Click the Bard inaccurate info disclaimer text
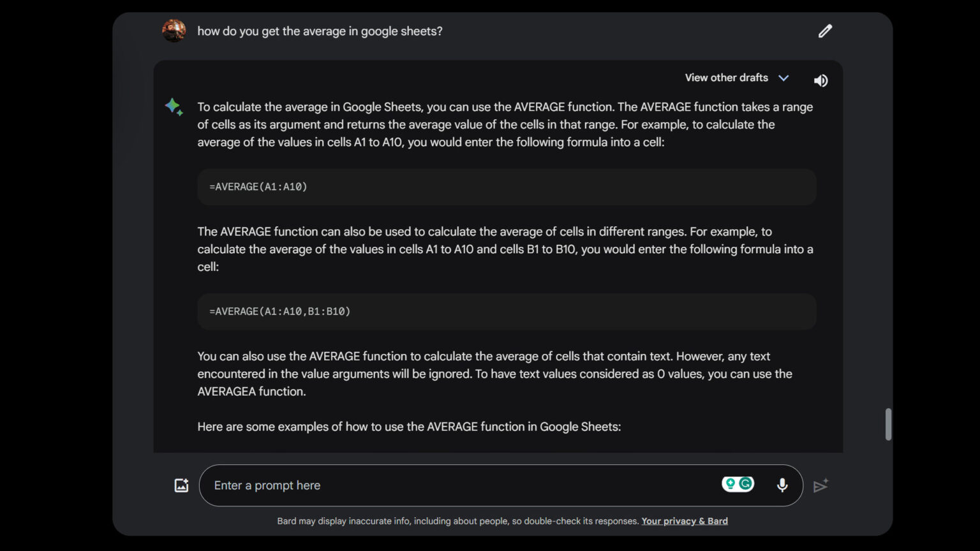This screenshot has height=551, width=980. pos(457,521)
